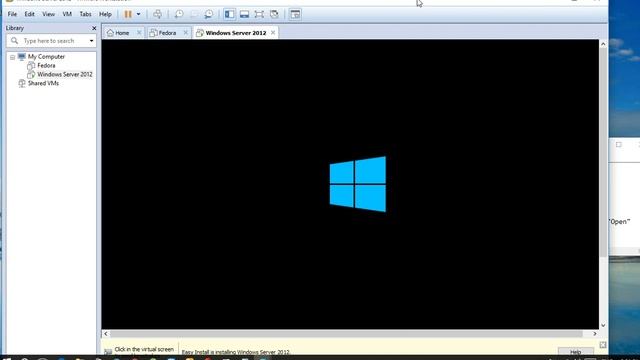640x360 pixels.
Task: Toggle the thumbnail bar view icon
Action: 244,14
